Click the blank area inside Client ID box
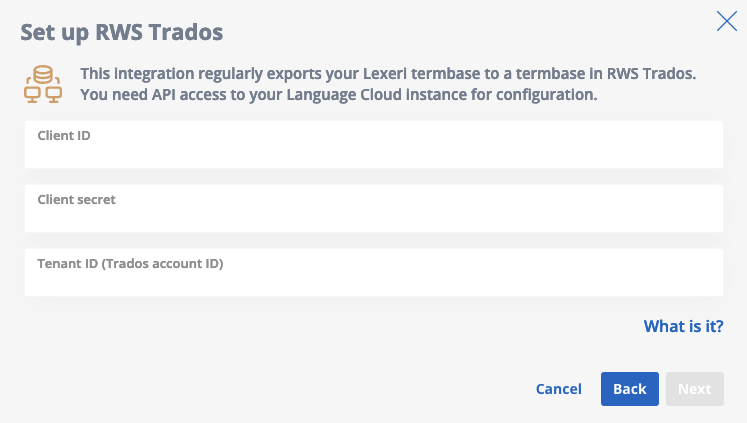The height and width of the screenshot is (423, 747). point(374,155)
